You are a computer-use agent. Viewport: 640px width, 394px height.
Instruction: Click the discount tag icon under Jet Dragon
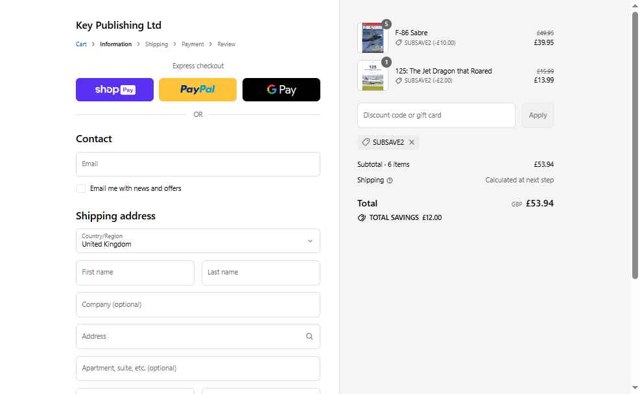[398, 80]
